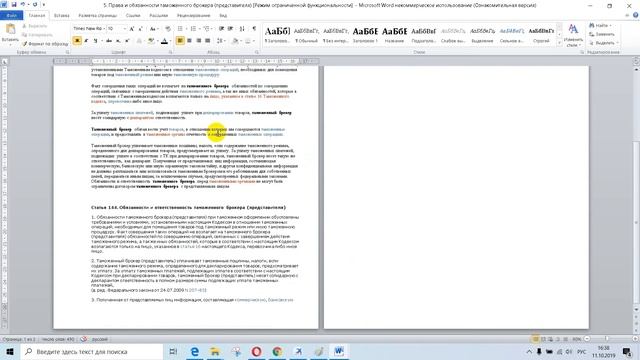Click the font color (A) button
Viewport: 640px width, 360px height.
tap(164, 40)
